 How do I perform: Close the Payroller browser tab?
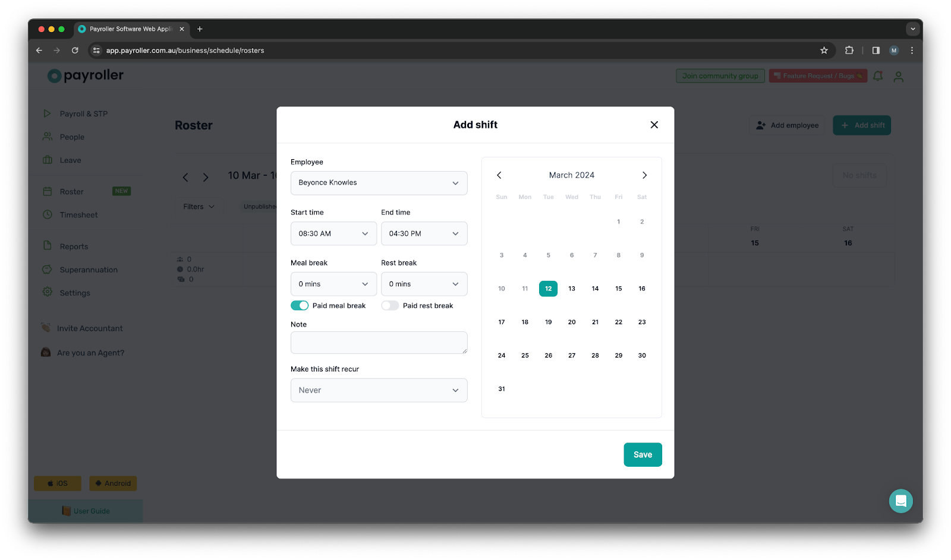182,29
